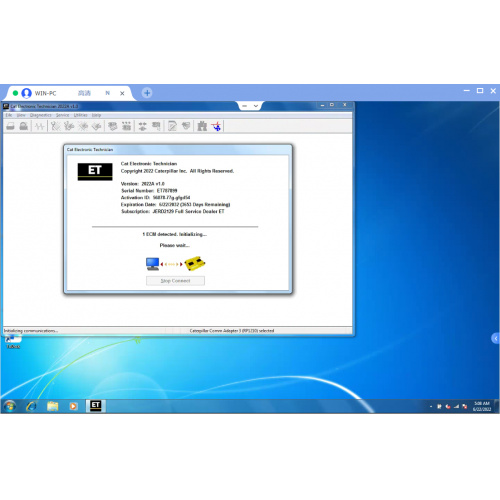Open Active Event Codes toolbar icon
Screen dimensions: 500x500
pyautogui.click(x=83, y=126)
